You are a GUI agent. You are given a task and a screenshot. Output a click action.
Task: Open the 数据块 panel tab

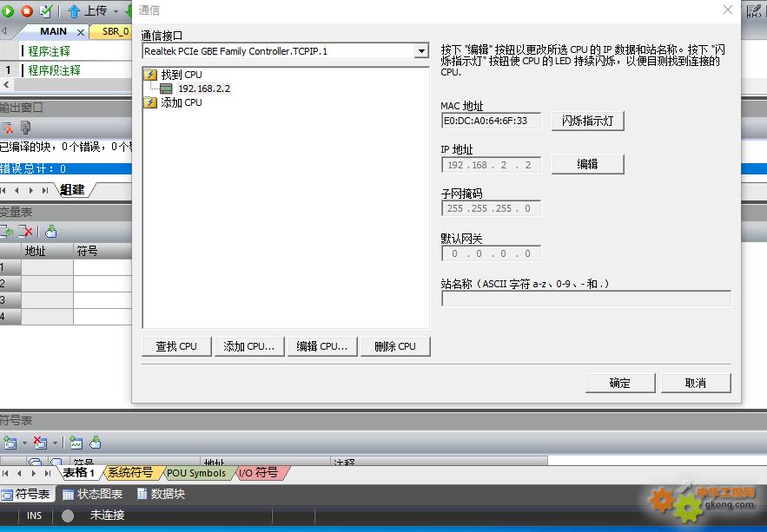pos(162,495)
